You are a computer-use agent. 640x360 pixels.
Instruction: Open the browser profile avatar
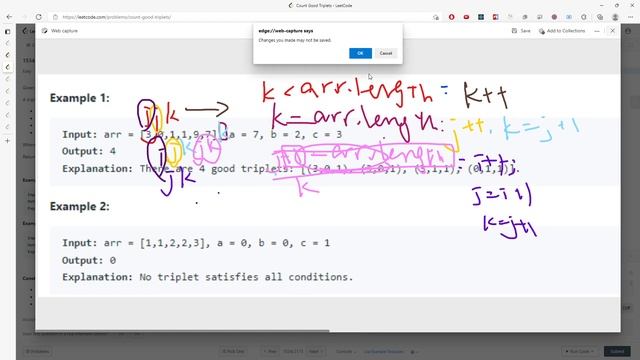[x=615, y=17]
